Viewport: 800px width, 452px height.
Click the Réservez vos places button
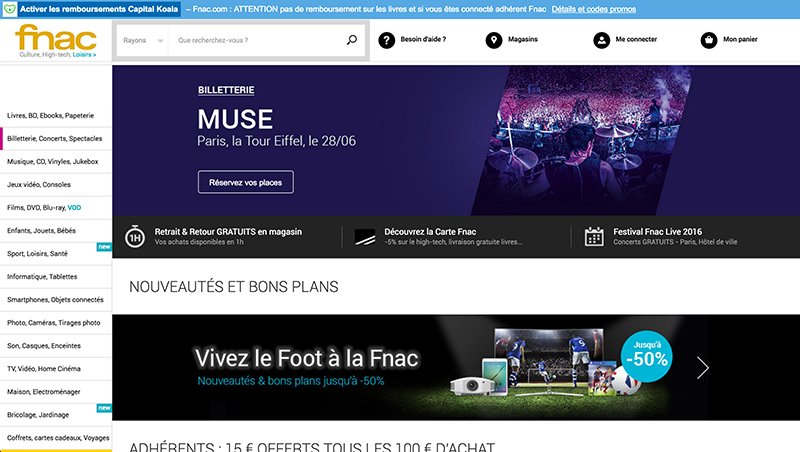pyautogui.click(x=245, y=182)
